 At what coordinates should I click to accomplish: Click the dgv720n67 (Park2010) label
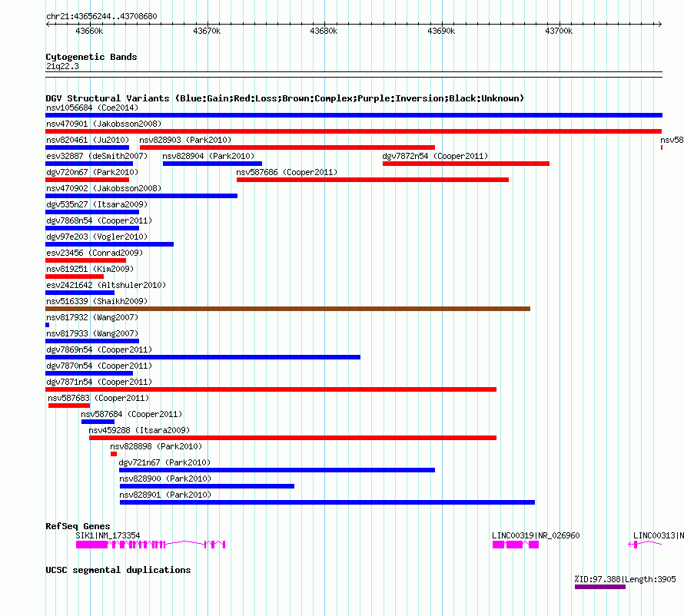coord(92,172)
